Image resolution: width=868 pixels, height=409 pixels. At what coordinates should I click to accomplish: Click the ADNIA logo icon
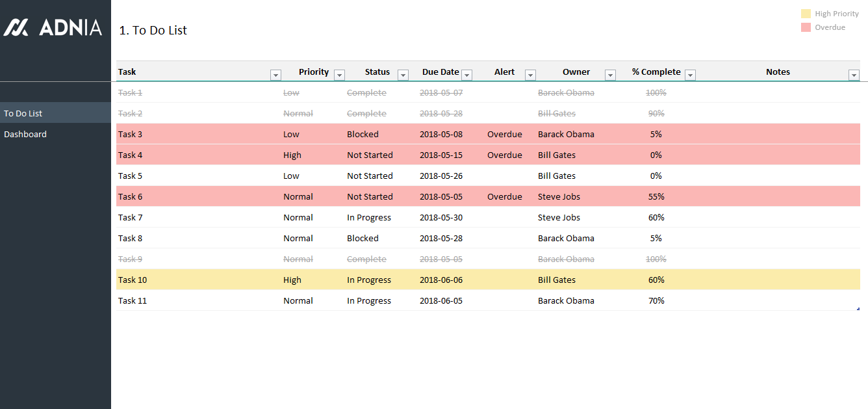click(x=16, y=27)
